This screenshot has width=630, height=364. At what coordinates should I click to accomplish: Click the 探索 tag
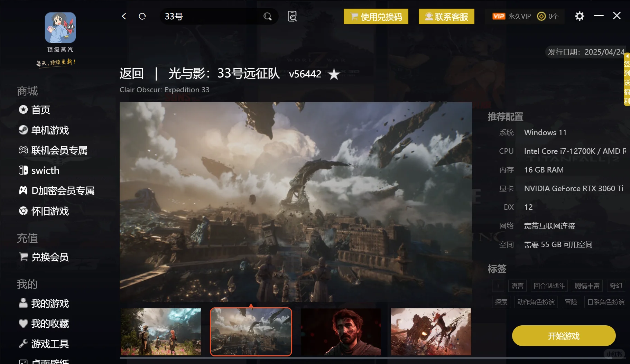click(x=501, y=302)
